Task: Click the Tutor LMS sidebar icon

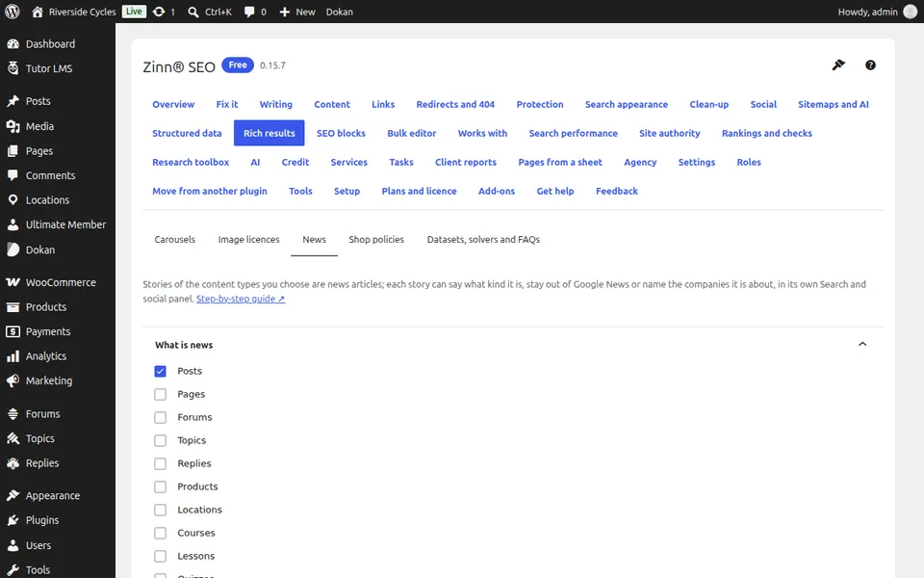Action: point(13,68)
